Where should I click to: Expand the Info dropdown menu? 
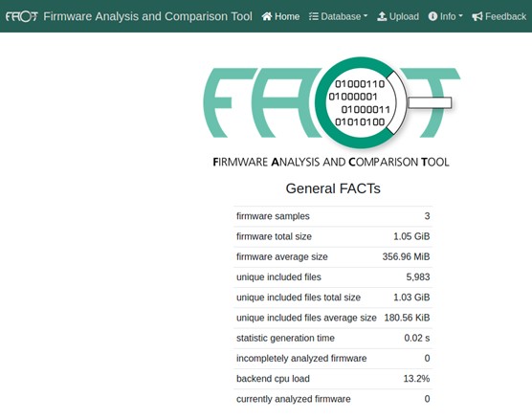click(446, 16)
